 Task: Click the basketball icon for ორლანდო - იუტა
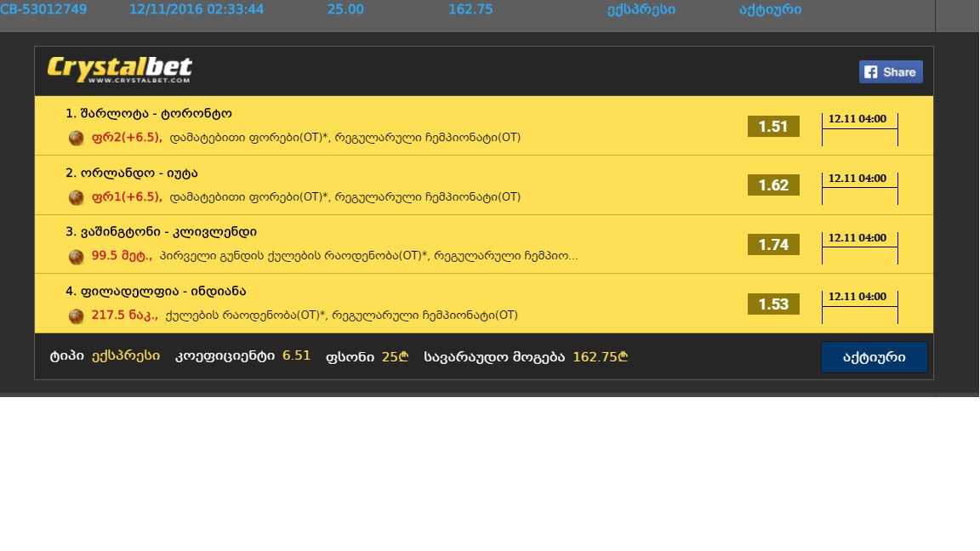click(x=77, y=197)
